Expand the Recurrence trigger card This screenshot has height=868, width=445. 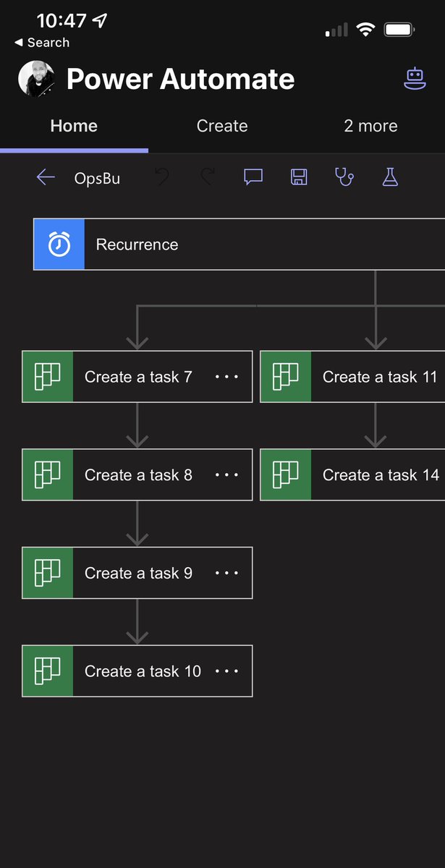click(240, 244)
